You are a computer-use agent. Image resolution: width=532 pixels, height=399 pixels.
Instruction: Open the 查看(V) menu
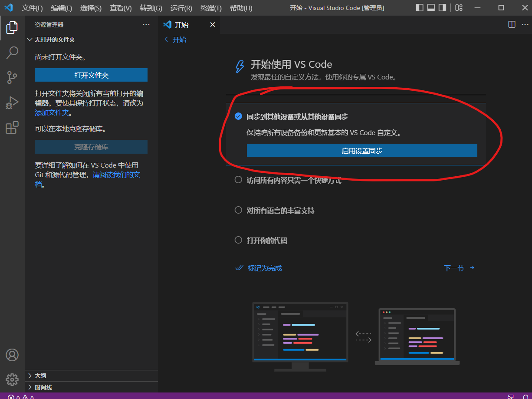(x=121, y=8)
